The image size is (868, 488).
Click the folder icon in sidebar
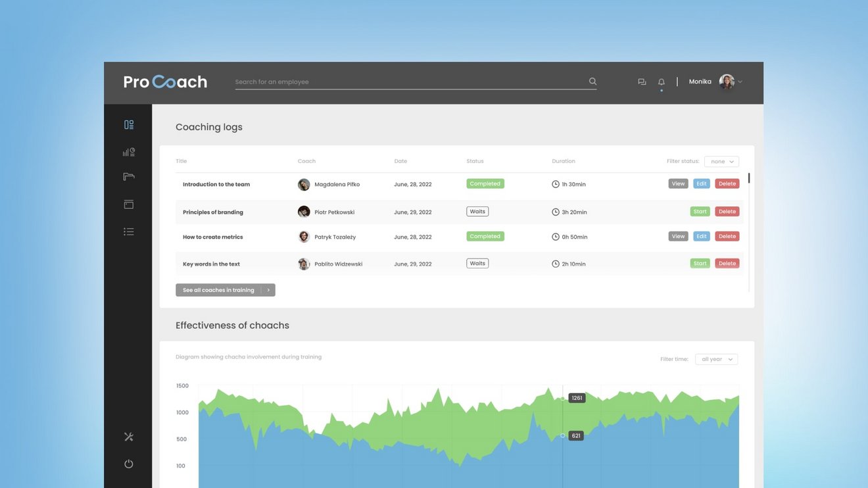pyautogui.click(x=129, y=177)
